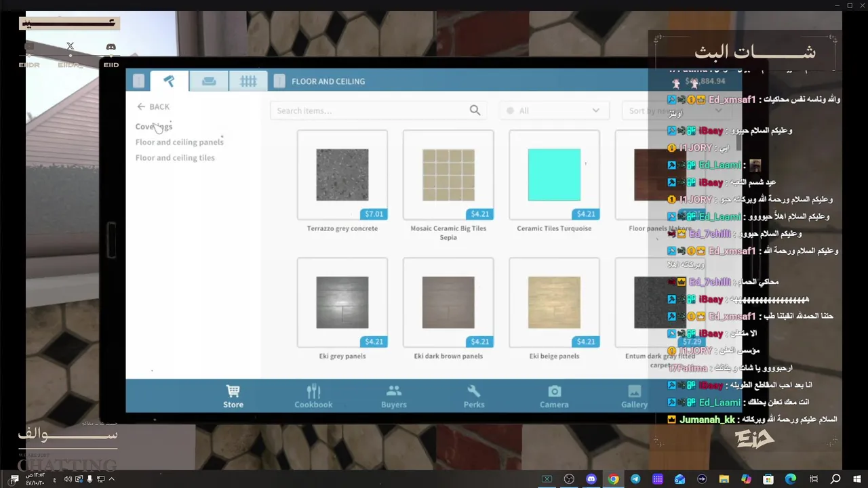Click price tag on Eki beige panels
Image resolution: width=868 pixels, height=488 pixels.
(x=585, y=342)
